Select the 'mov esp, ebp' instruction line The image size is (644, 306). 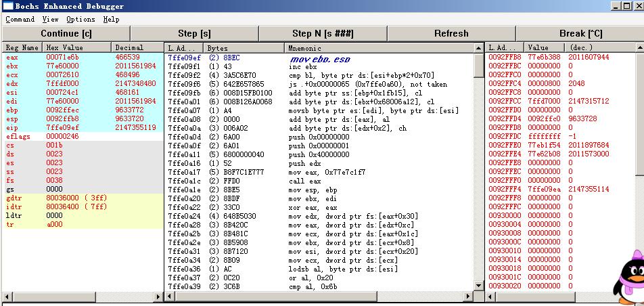tap(319, 190)
